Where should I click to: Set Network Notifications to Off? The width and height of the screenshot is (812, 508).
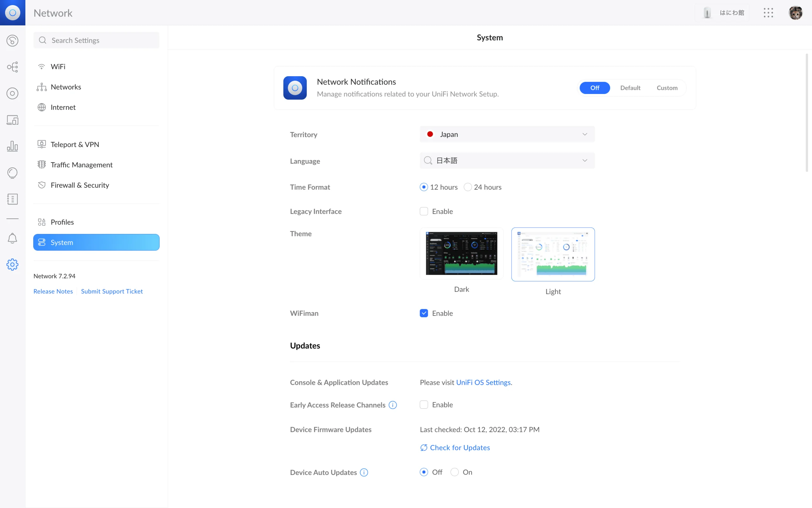pos(595,88)
